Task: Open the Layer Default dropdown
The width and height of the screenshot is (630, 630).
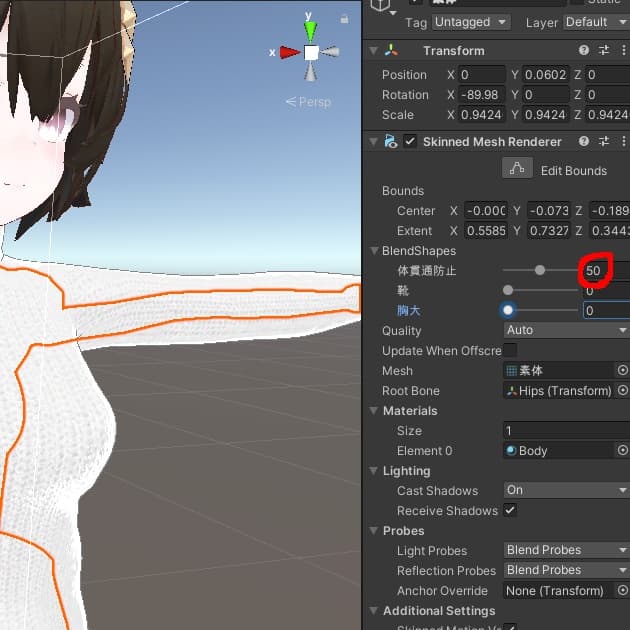Action: coord(596,22)
